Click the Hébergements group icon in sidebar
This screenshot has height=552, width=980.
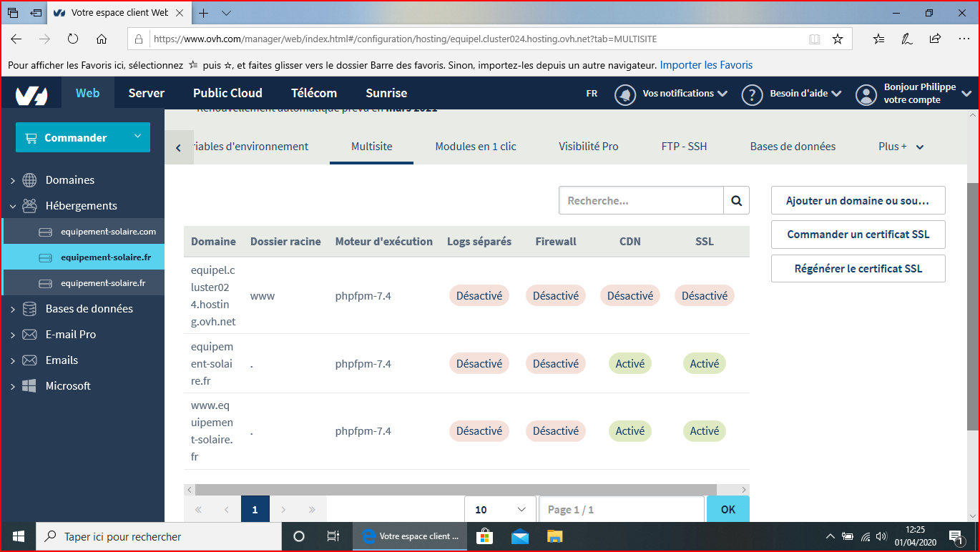[x=29, y=206]
